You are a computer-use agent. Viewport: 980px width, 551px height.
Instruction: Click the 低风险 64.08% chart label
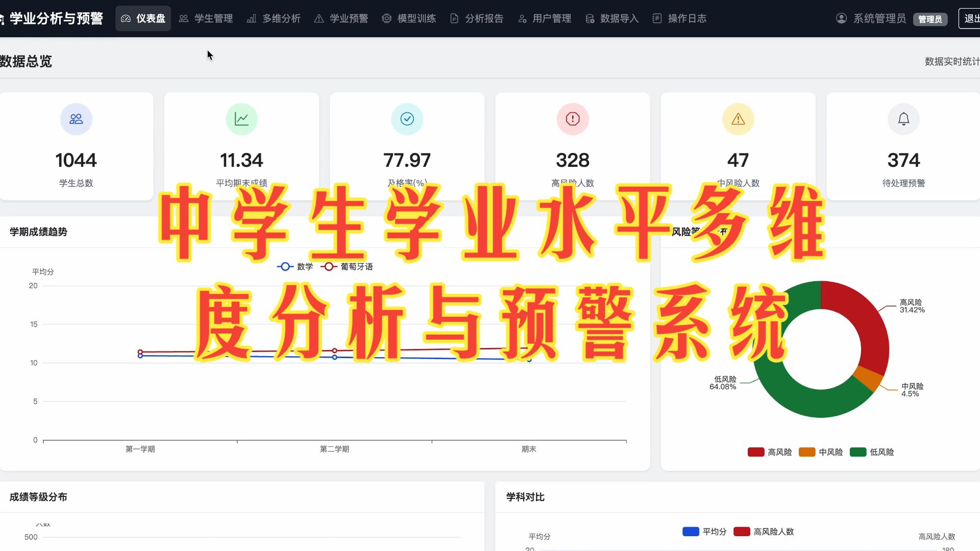723,383
